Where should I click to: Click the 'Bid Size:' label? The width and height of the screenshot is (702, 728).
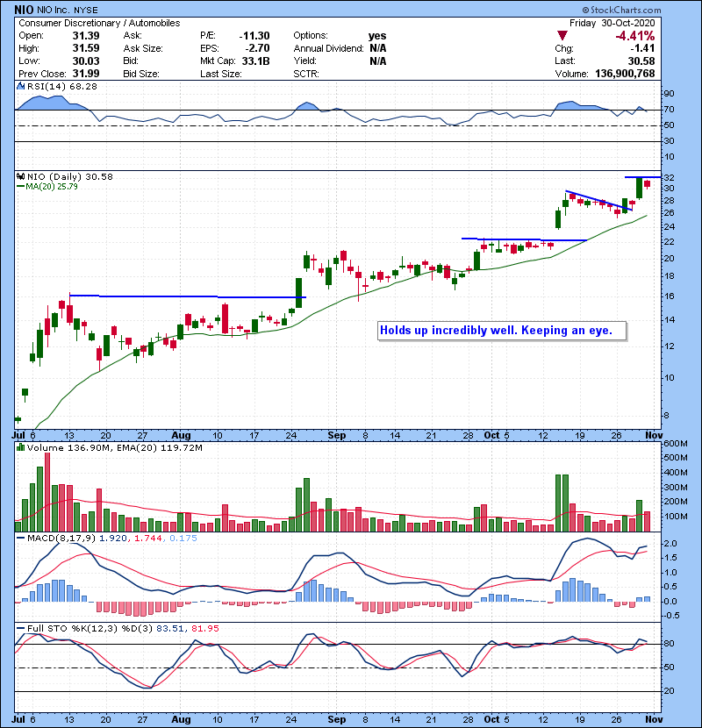[x=141, y=74]
